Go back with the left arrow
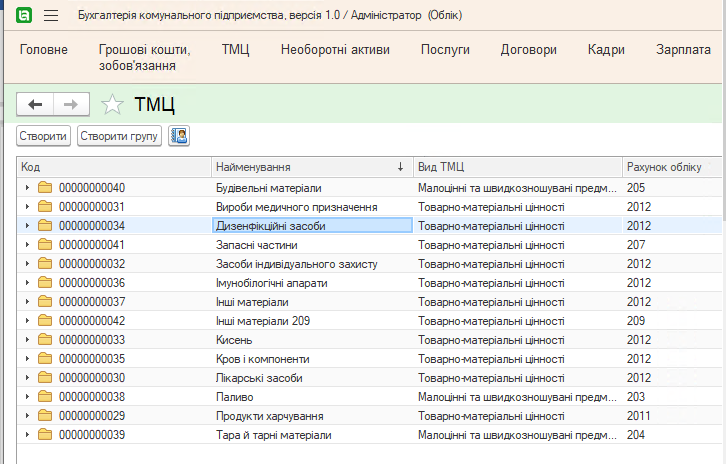The width and height of the screenshot is (726, 464). [35, 104]
